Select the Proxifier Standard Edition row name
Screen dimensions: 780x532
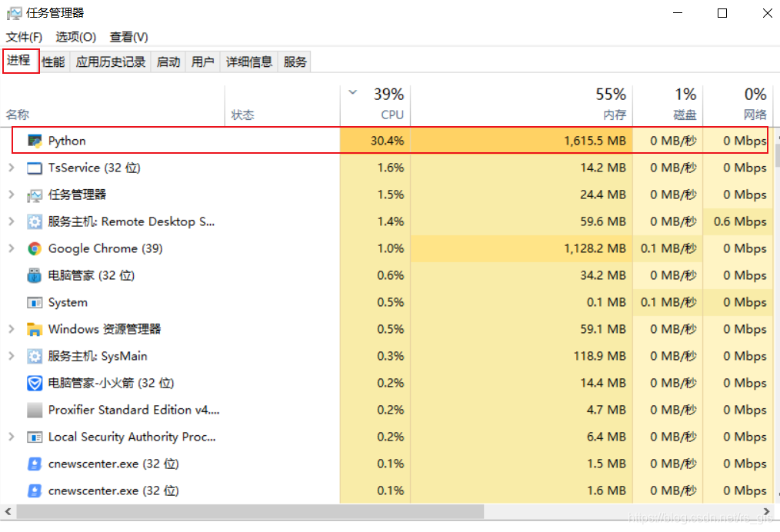[134, 410]
